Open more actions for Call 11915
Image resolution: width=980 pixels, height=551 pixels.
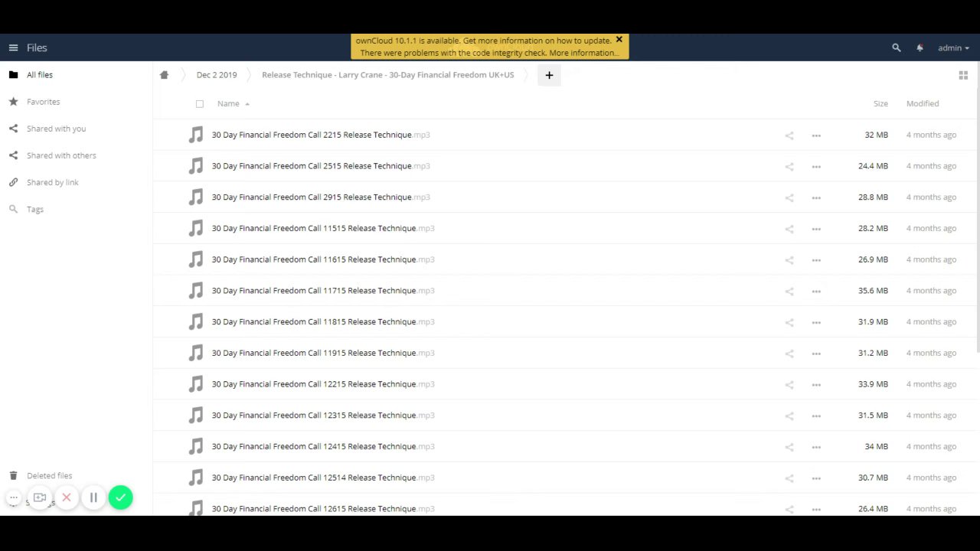coord(816,354)
